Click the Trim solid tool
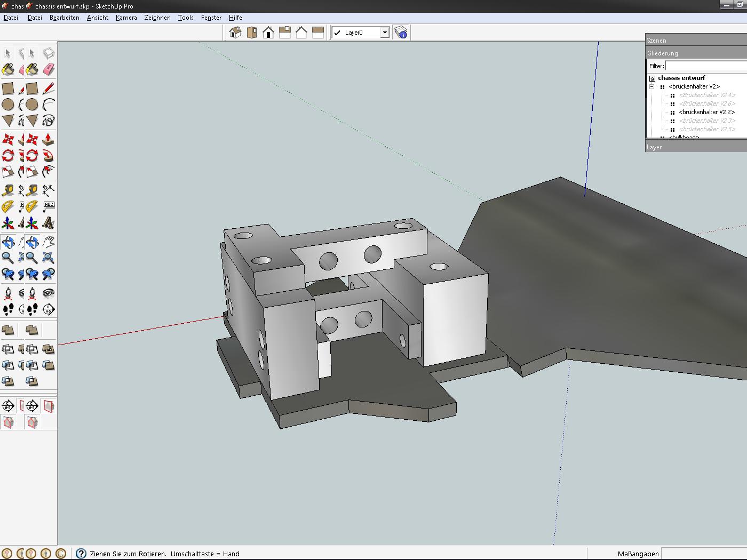The width and height of the screenshot is (747, 560). (x=49, y=365)
